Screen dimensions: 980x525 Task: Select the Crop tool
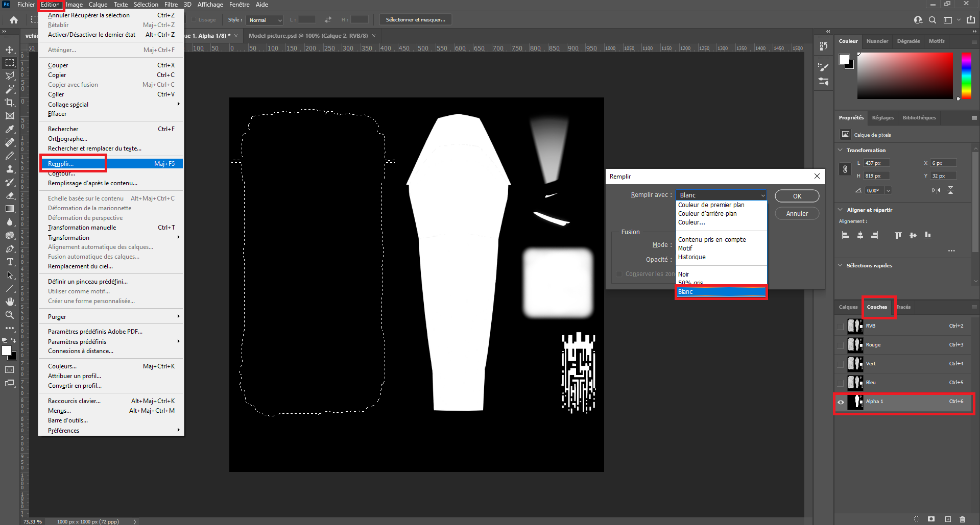click(x=10, y=103)
